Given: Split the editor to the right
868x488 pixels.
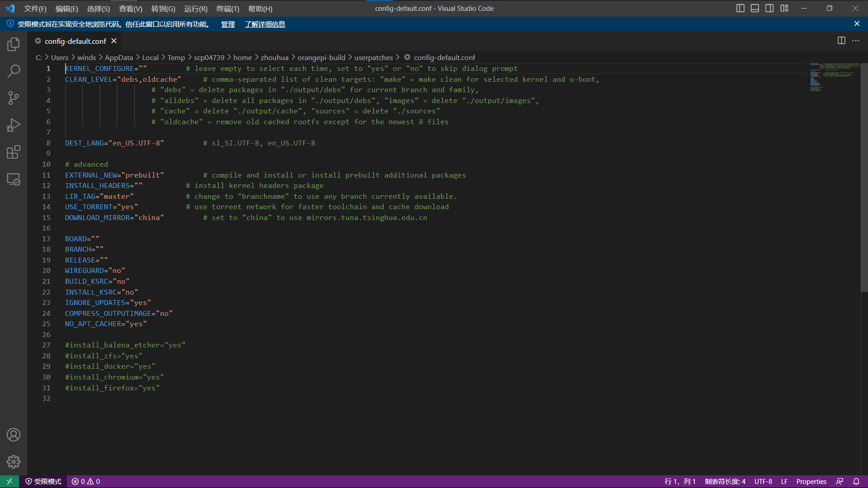Looking at the screenshot, I should [841, 41].
